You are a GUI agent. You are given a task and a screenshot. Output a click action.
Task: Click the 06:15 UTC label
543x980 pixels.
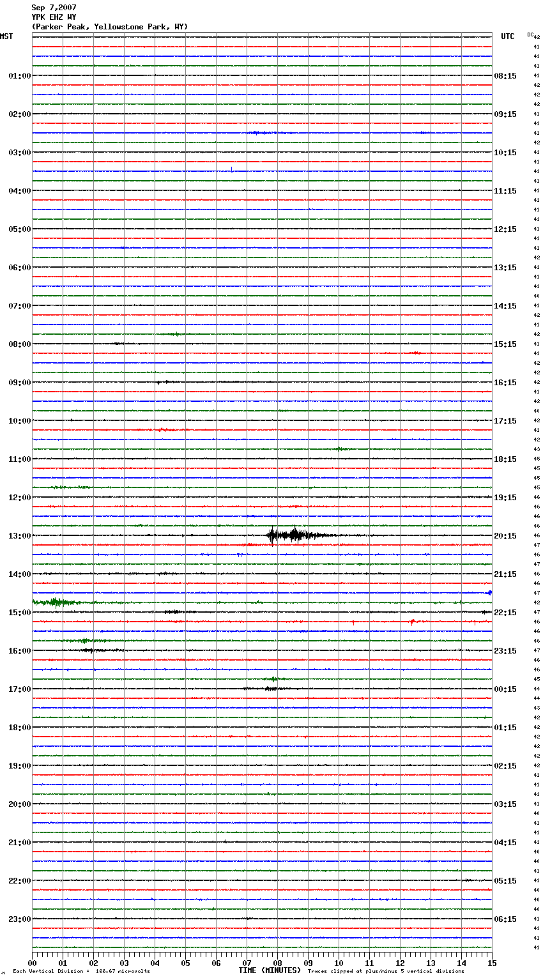(505, 919)
